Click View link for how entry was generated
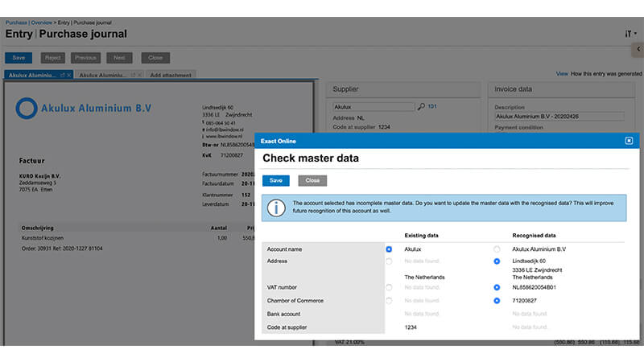Screen dimensions: 644x362 (x=561, y=74)
